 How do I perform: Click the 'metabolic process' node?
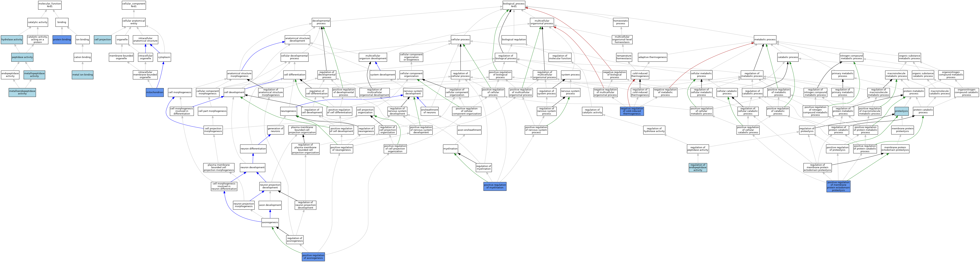click(x=765, y=40)
